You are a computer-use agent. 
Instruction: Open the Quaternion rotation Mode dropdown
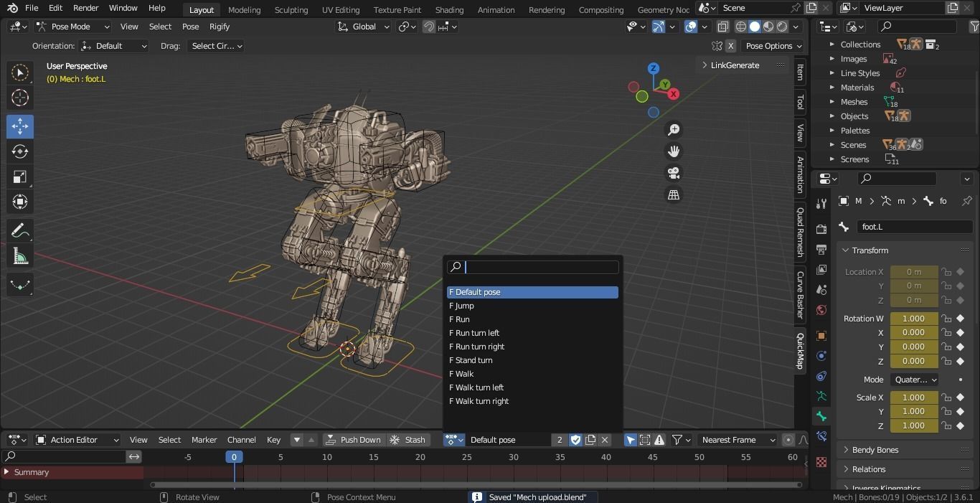click(915, 380)
